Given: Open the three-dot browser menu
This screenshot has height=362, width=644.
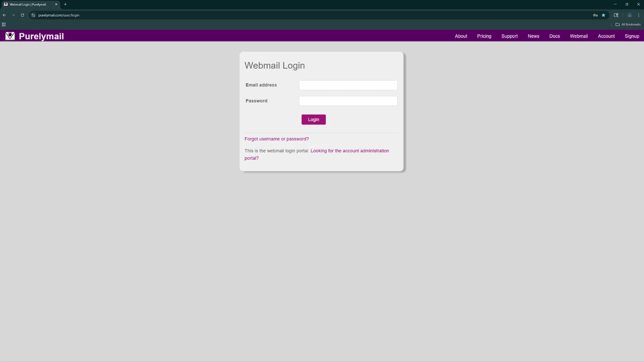Looking at the screenshot, I should tap(638, 15).
